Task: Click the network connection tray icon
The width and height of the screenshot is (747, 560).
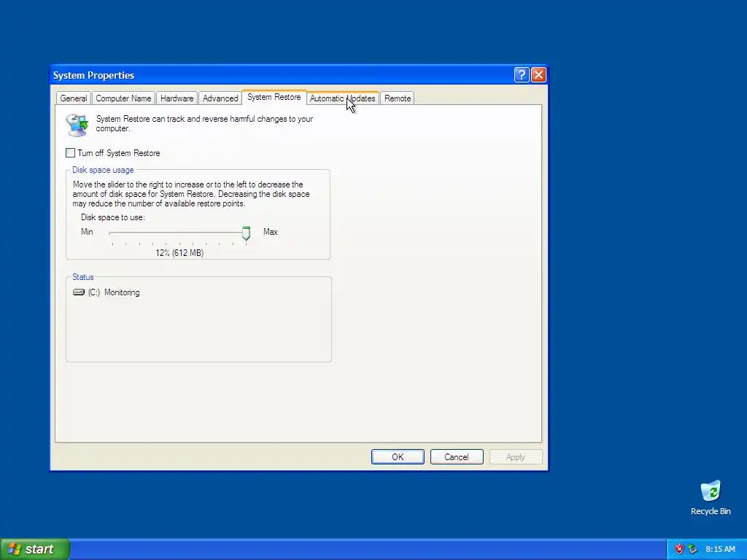Action: click(x=693, y=549)
